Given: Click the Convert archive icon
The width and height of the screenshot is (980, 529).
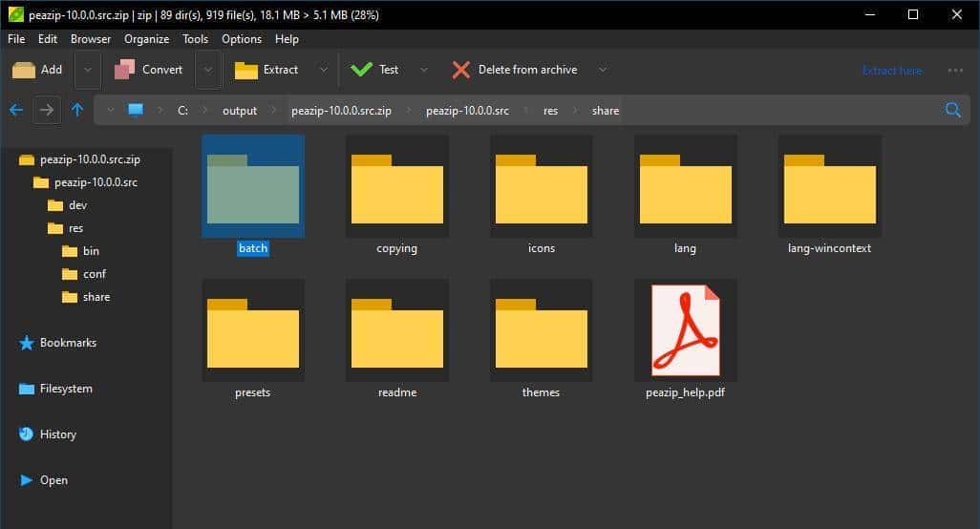Looking at the screenshot, I should point(124,70).
